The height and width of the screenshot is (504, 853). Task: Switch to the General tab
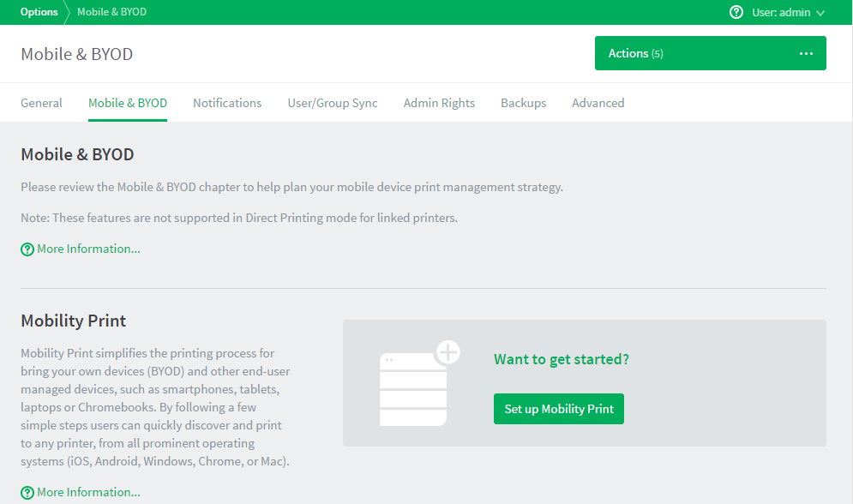click(x=41, y=103)
